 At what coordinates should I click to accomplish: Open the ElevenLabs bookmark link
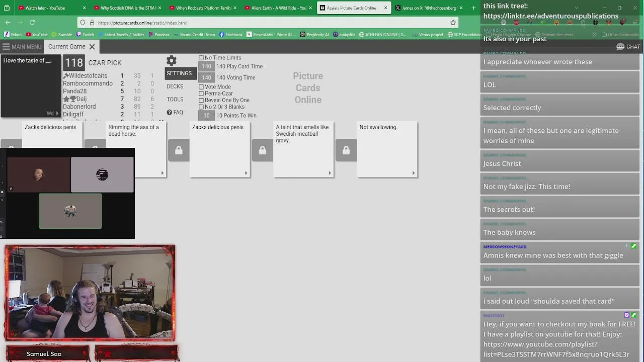(x=271, y=35)
